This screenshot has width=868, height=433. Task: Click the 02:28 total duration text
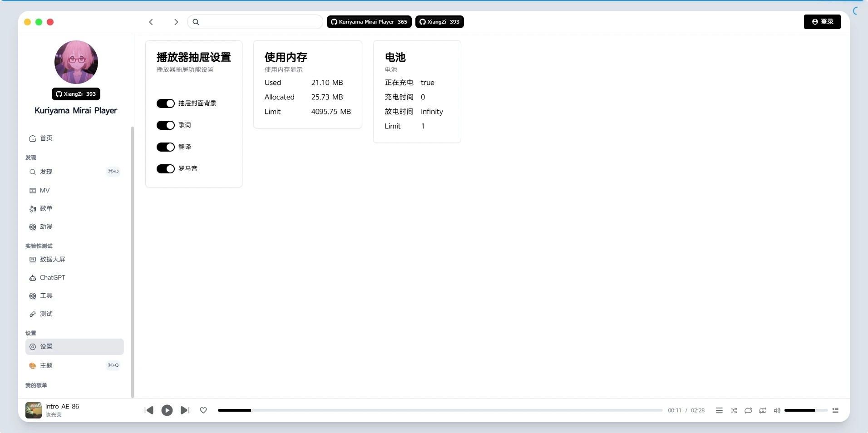[x=698, y=410]
